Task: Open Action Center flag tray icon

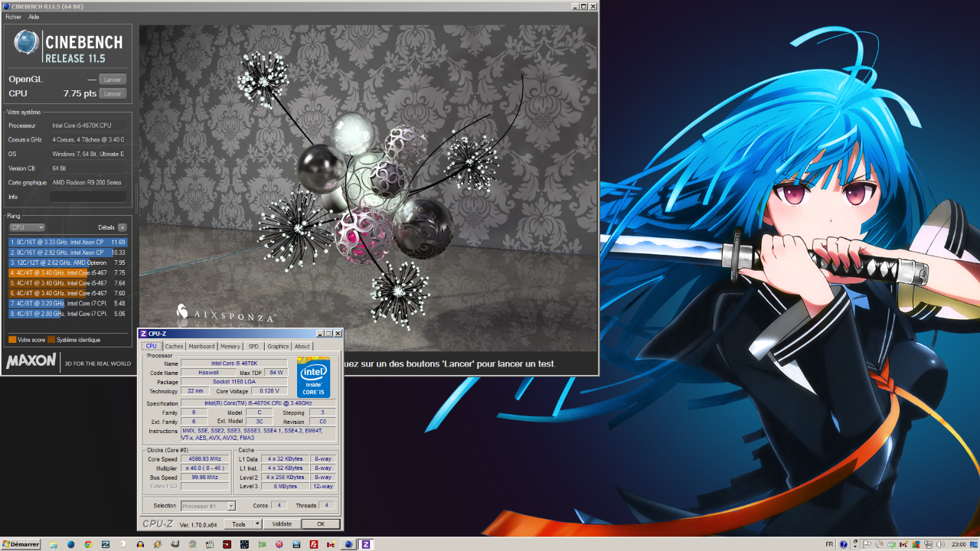Action: pyautogui.click(x=867, y=544)
